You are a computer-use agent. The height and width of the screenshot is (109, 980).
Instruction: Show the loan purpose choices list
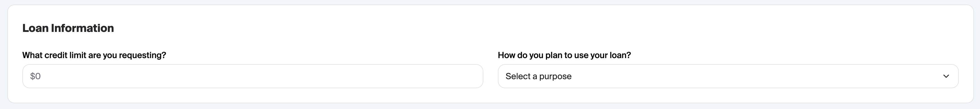point(728,76)
